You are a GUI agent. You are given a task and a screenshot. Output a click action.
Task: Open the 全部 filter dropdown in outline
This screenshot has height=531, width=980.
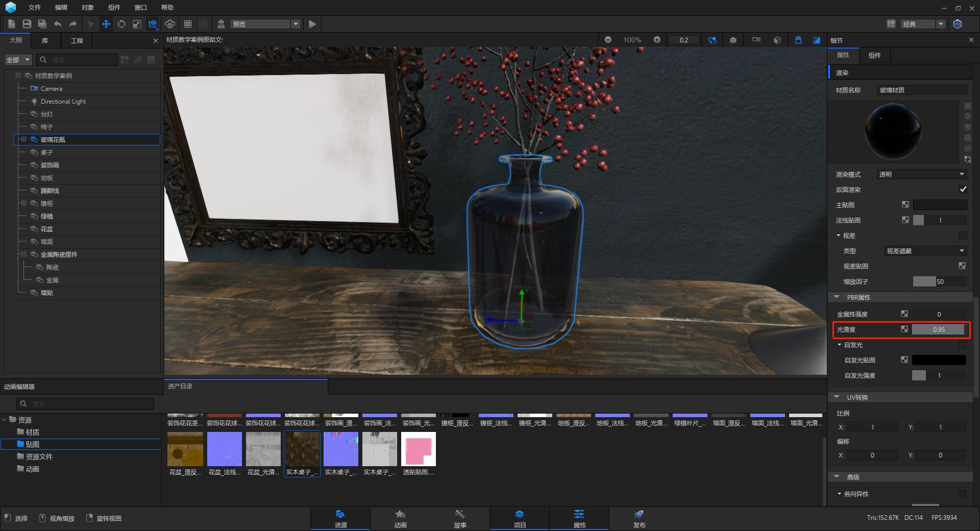coord(18,60)
